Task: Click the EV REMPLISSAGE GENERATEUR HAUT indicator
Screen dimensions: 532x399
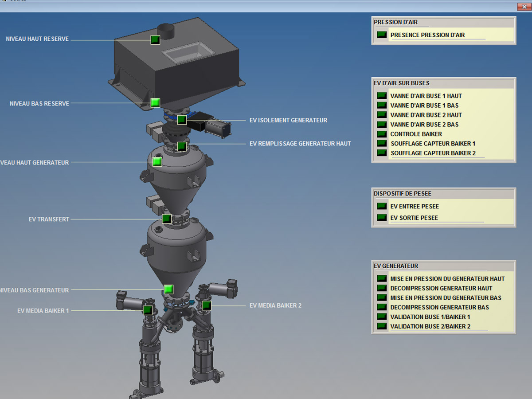Action: 181,146
